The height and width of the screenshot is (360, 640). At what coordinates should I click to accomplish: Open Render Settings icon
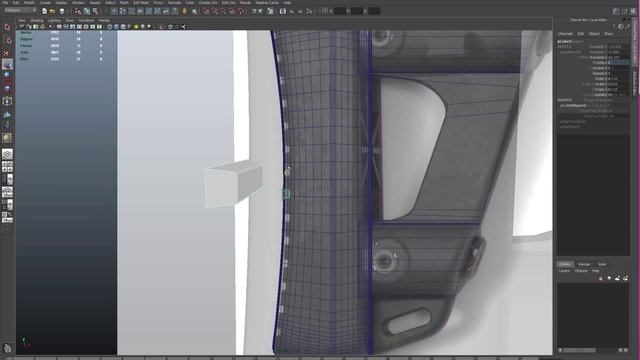click(x=309, y=11)
